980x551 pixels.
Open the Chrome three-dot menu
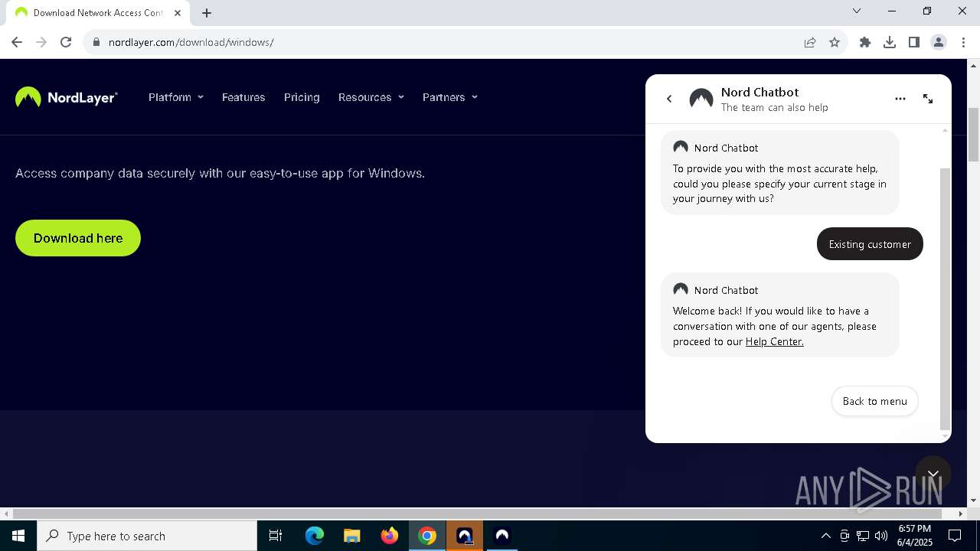(963, 42)
